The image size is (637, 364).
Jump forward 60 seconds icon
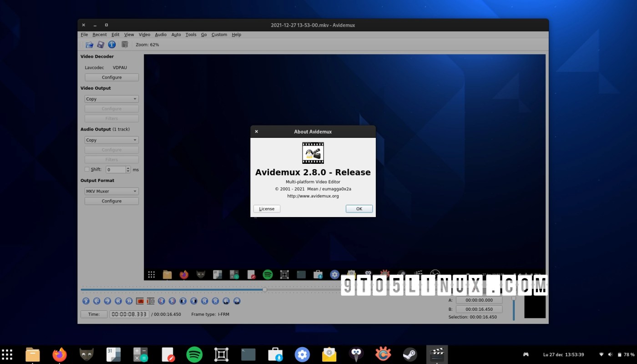click(x=237, y=301)
